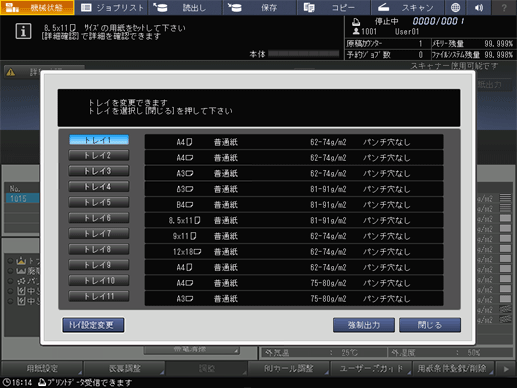Viewport: 517px width, 388px height.
Task: Select トレイ3 button
Action: pos(99,171)
